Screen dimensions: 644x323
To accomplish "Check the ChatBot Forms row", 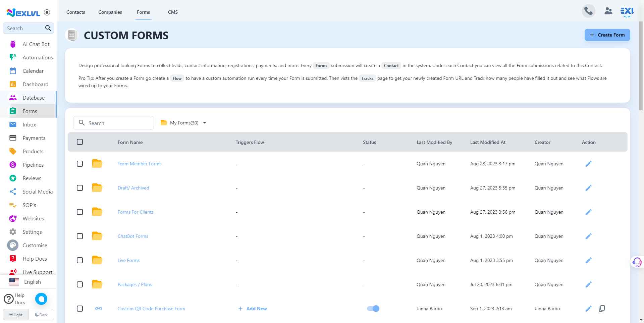I will click(x=80, y=236).
